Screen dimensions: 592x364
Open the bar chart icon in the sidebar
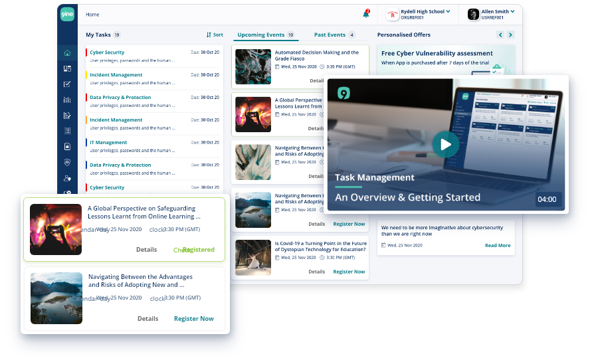tap(67, 100)
